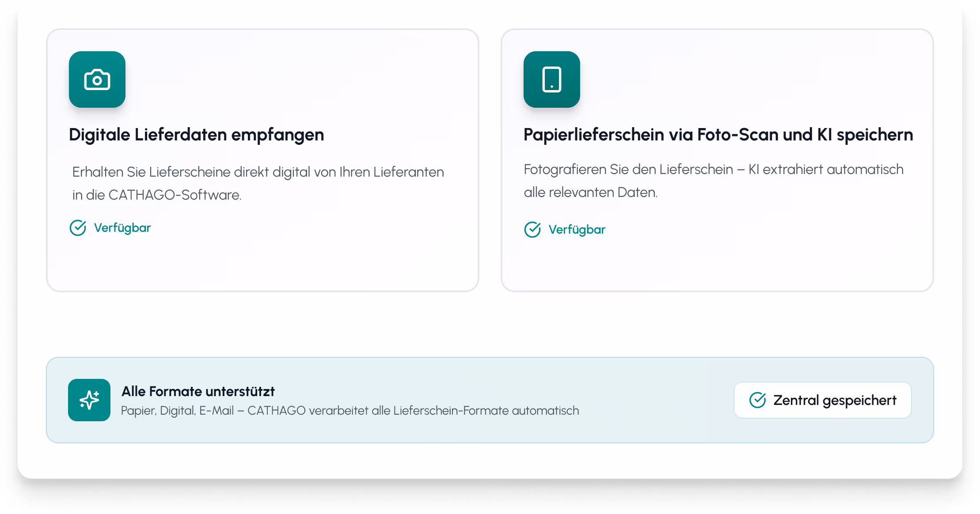Click Verfügbar under Papierlieferschein card
Screen dimensions: 980x514
(577, 230)
